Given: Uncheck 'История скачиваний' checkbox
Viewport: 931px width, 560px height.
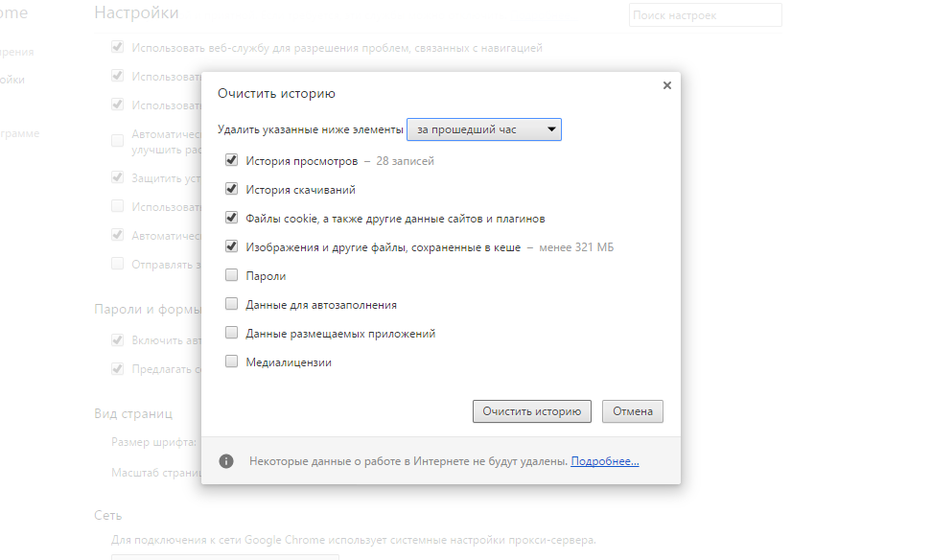Looking at the screenshot, I should tap(232, 189).
